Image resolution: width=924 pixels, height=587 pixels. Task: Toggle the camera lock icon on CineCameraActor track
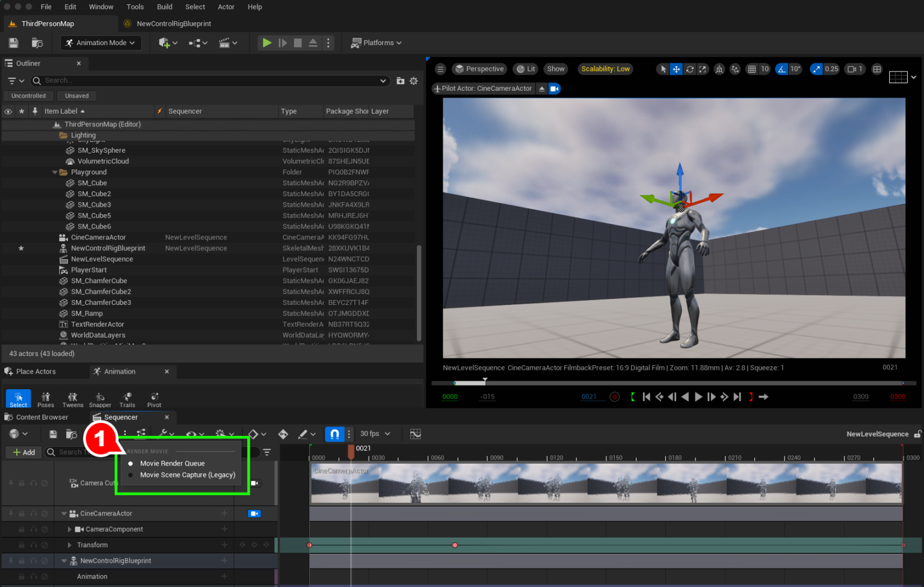(x=254, y=513)
